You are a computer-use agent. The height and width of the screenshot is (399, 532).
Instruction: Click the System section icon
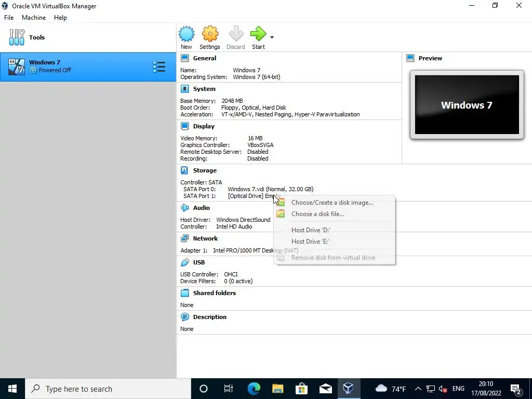(184, 89)
